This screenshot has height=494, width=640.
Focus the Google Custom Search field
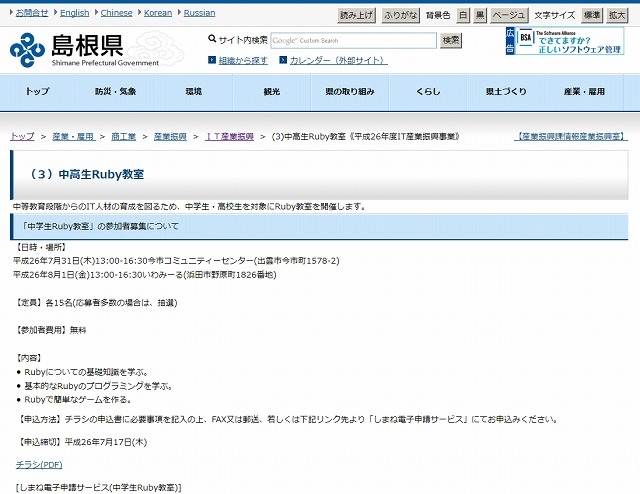(353, 40)
